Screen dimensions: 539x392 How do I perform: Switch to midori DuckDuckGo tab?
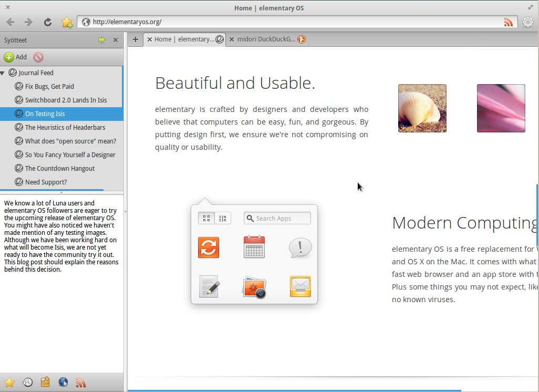tap(266, 39)
